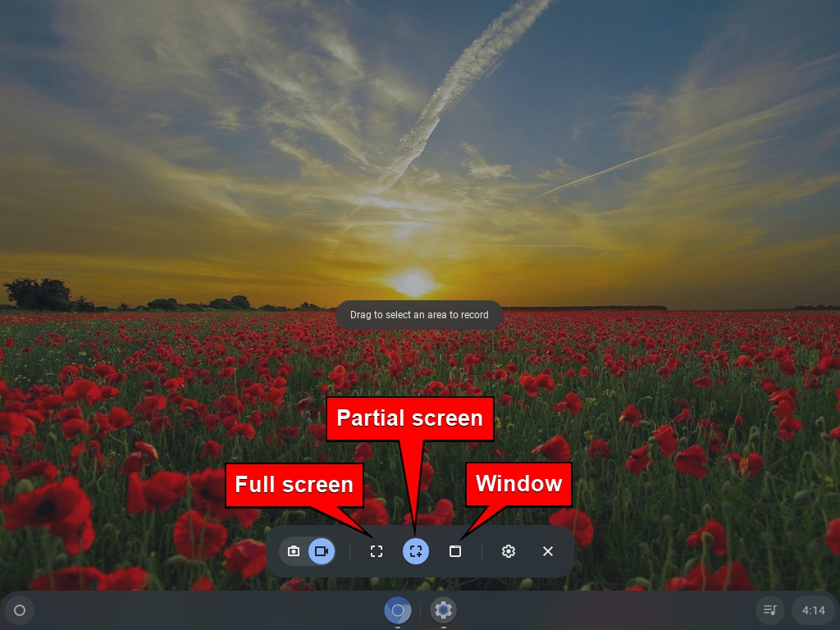Open media controls in status tray
Viewport: 840px width, 630px height.
pyautogui.click(x=770, y=610)
